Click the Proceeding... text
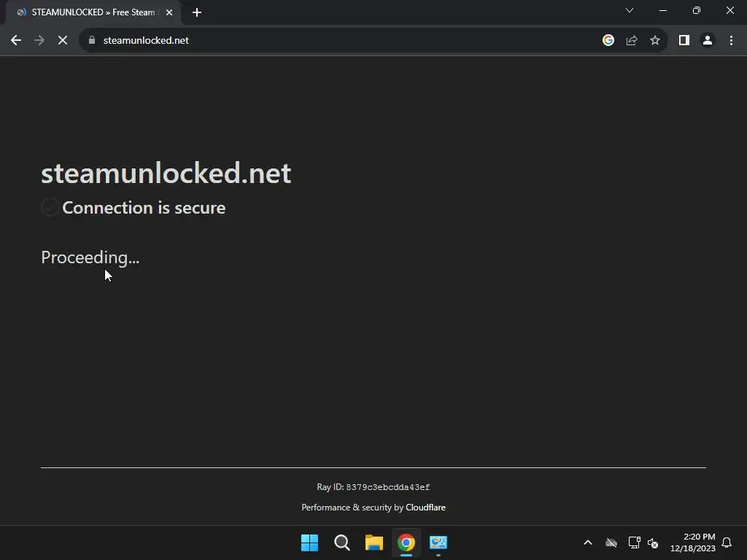This screenshot has height=560, width=747. tap(90, 257)
